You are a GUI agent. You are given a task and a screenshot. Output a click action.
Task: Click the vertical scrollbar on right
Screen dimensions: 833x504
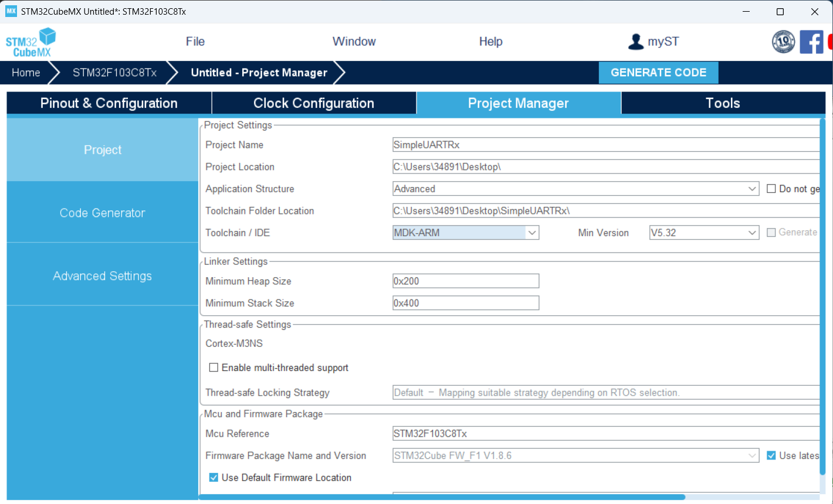(x=822, y=297)
